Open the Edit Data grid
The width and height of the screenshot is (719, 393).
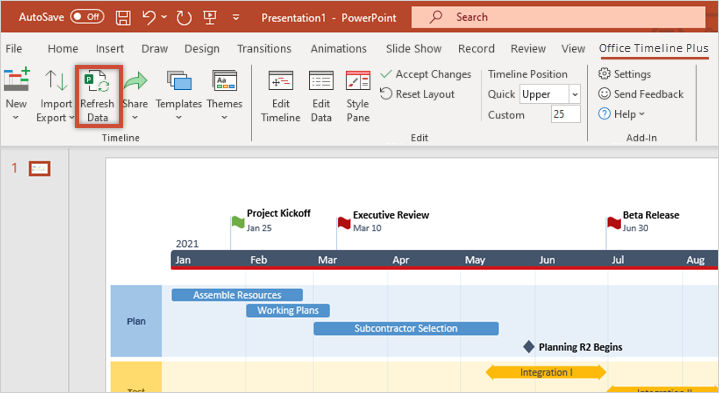point(321,97)
